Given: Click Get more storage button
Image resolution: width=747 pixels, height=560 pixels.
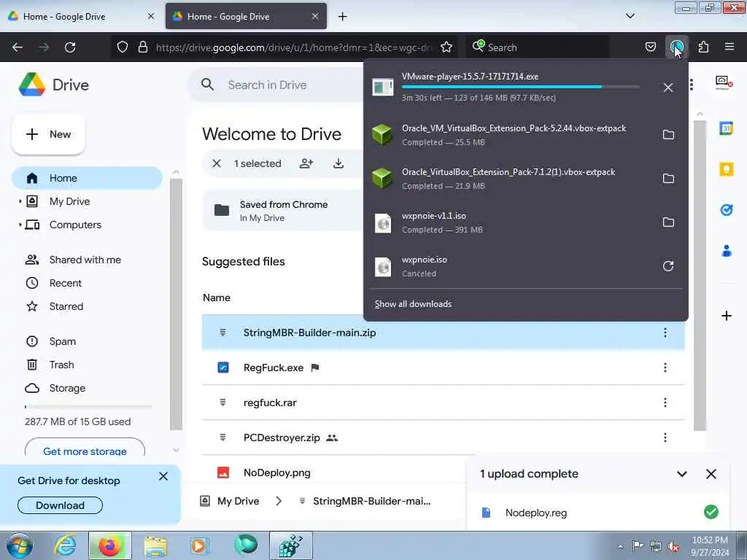Looking at the screenshot, I should tap(85, 449).
